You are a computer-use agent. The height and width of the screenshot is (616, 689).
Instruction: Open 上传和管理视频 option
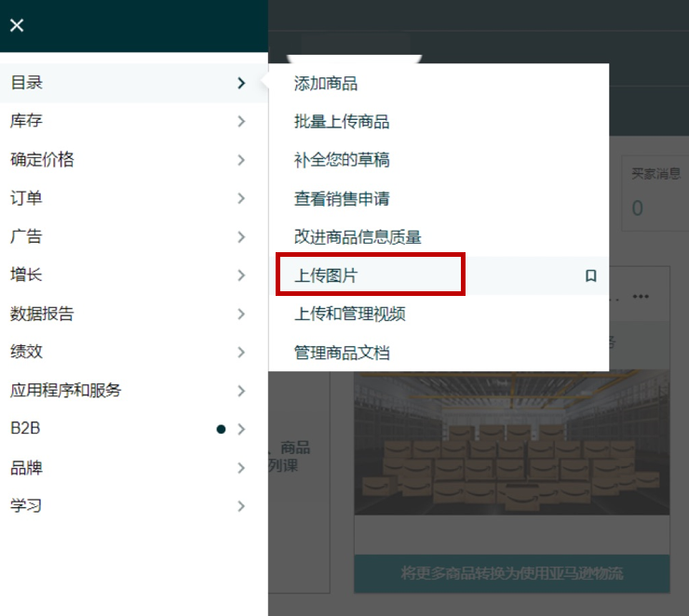350,315
